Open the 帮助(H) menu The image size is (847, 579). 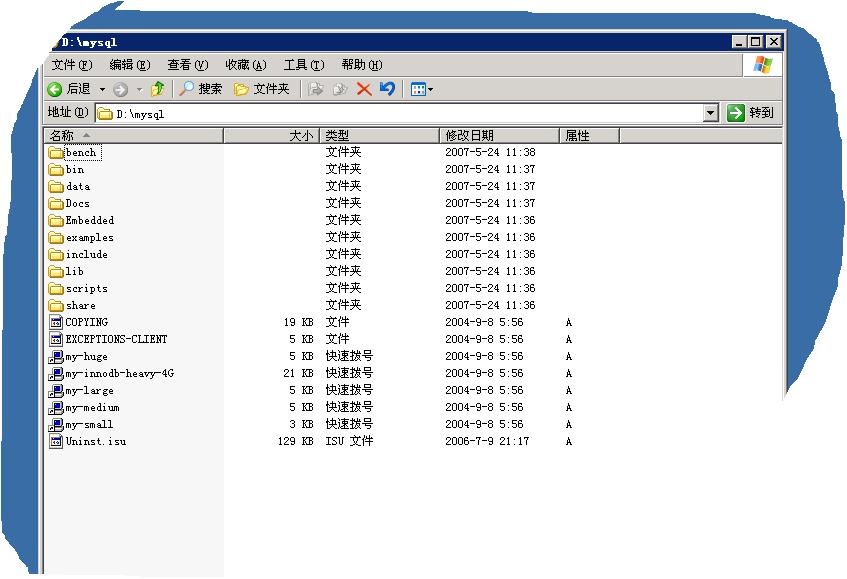(x=362, y=65)
